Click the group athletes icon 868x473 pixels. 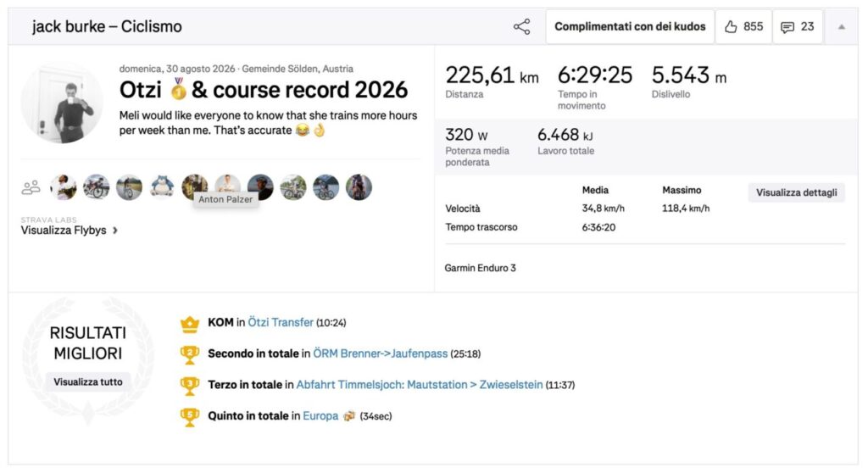tap(31, 188)
